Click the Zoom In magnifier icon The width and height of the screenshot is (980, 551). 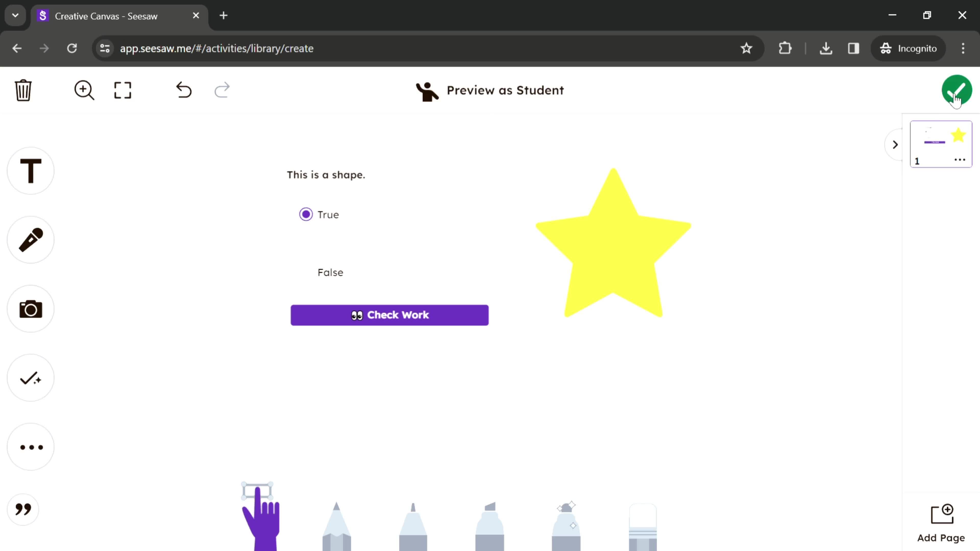point(83,90)
